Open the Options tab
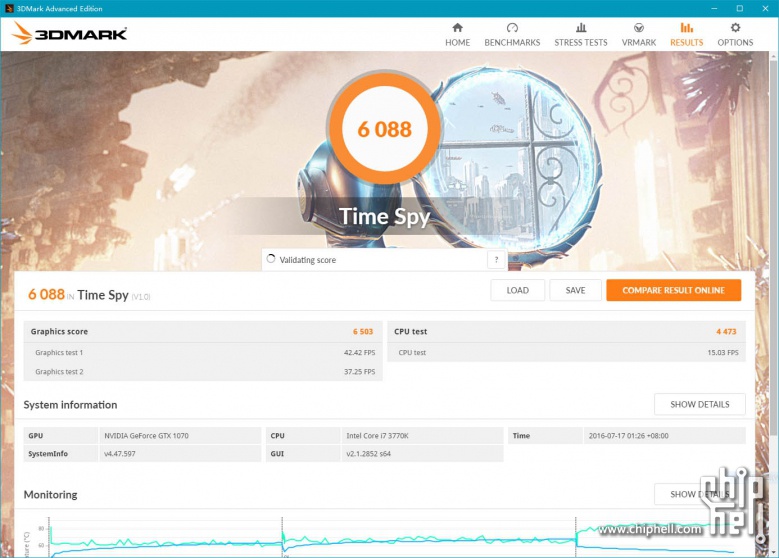The height and width of the screenshot is (558, 779). [735, 35]
